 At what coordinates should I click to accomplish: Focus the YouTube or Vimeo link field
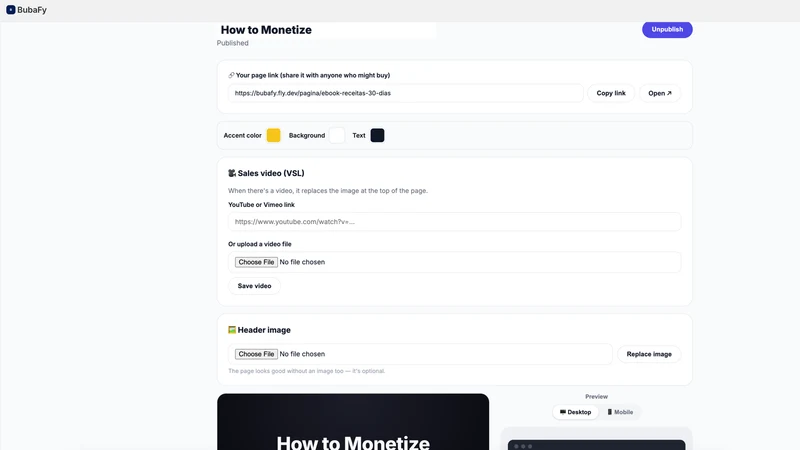(454, 222)
